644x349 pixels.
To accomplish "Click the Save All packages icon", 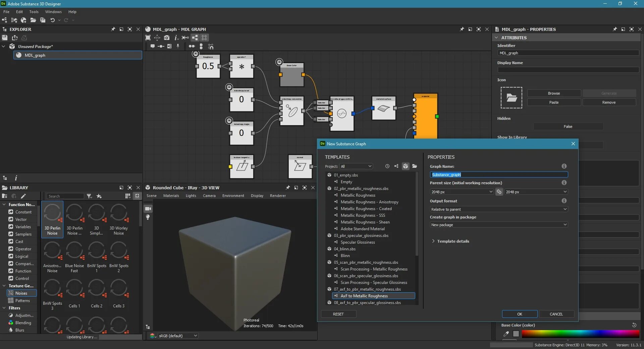I will [43, 20].
